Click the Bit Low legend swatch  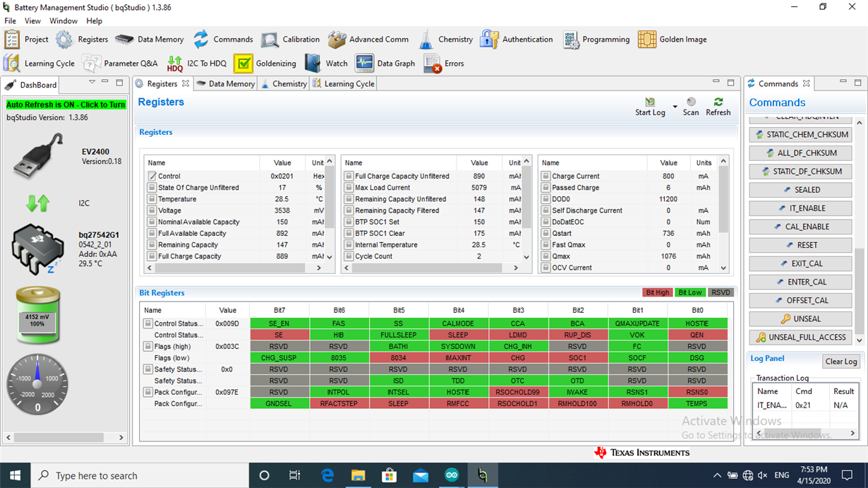(690, 292)
